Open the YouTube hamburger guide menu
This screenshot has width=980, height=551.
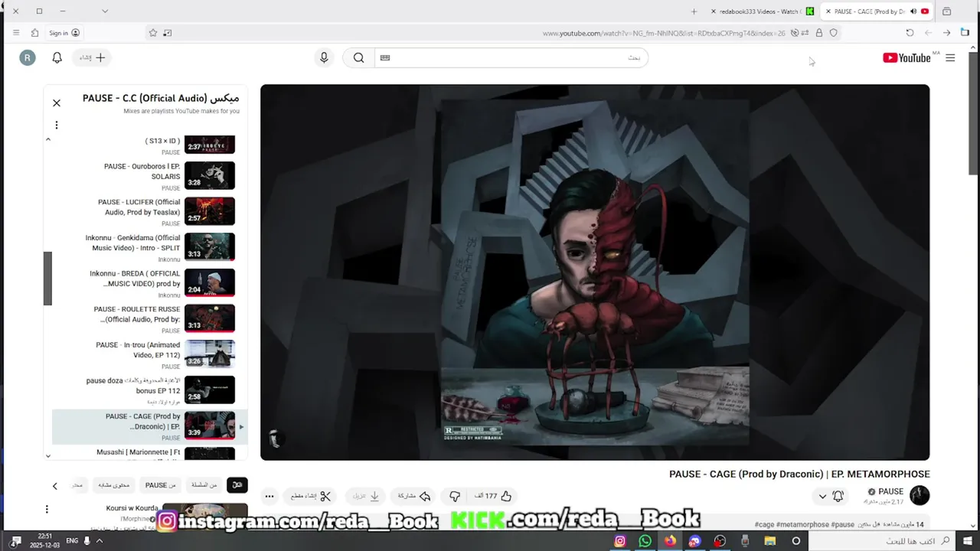(x=950, y=57)
